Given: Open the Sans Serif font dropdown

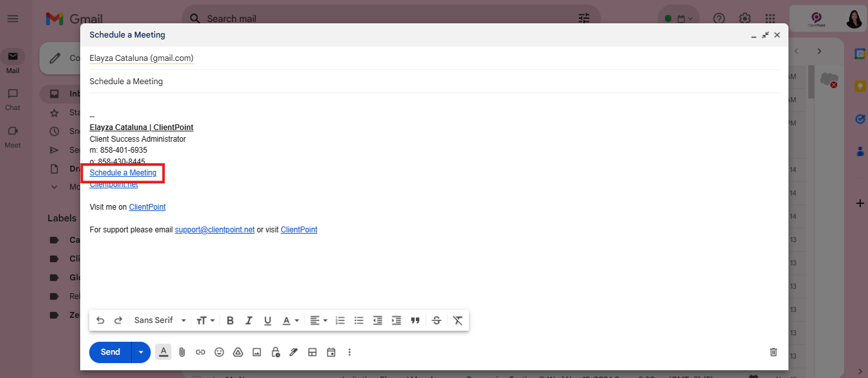Looking at the screenshot, I should [160, 320].
